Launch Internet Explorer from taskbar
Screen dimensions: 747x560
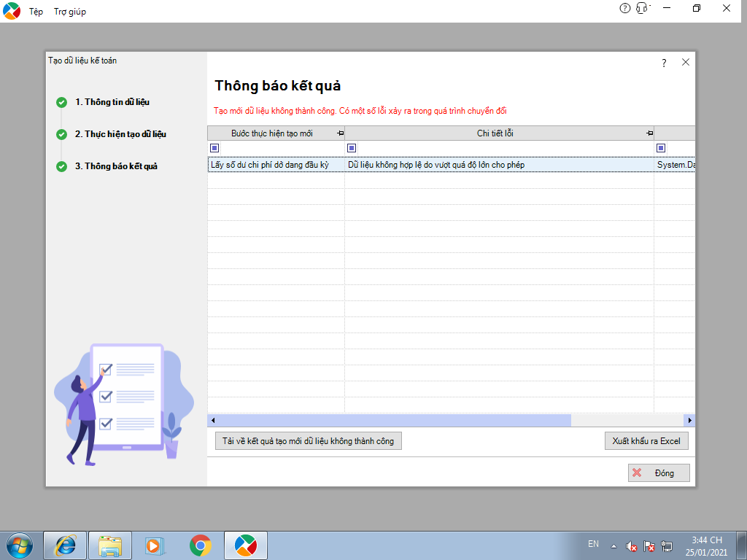click(x=65, y=545)
